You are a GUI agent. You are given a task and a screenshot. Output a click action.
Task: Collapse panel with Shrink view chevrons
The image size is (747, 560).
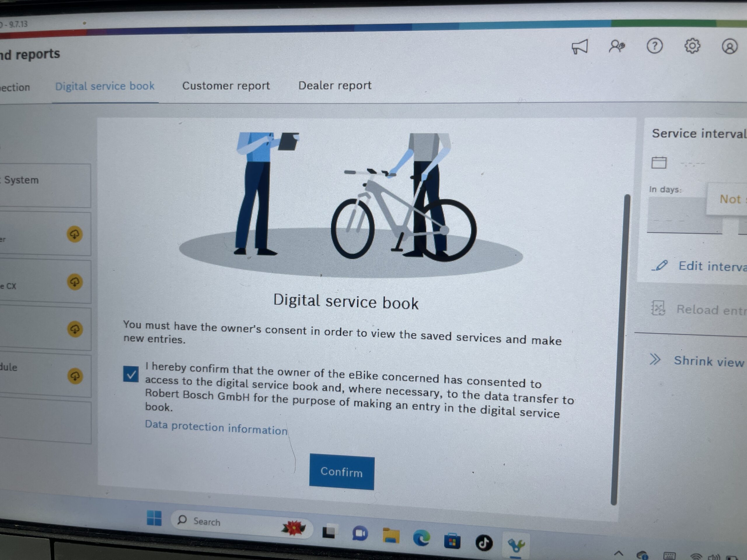click(x=655, y=360)
